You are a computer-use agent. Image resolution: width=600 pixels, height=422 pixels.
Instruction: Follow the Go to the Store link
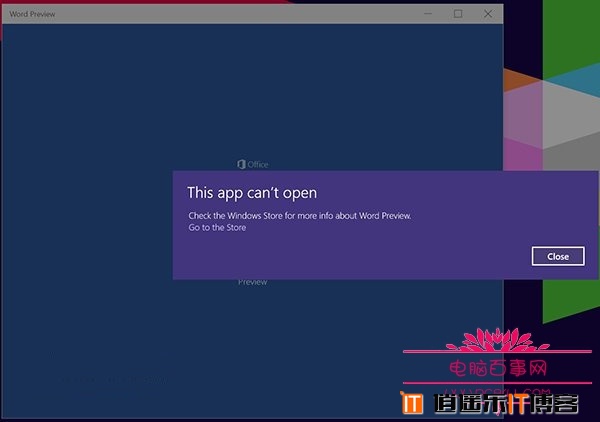click(217, 228)
